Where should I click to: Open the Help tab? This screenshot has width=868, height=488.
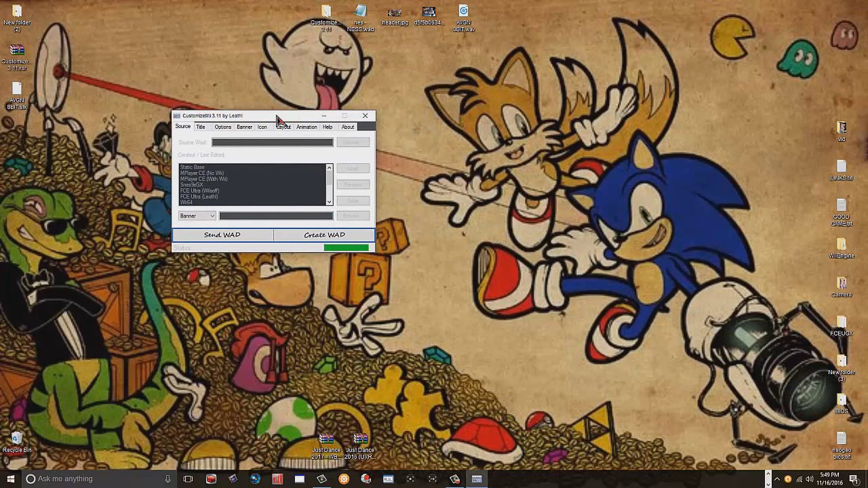click(x=328, y=127)
